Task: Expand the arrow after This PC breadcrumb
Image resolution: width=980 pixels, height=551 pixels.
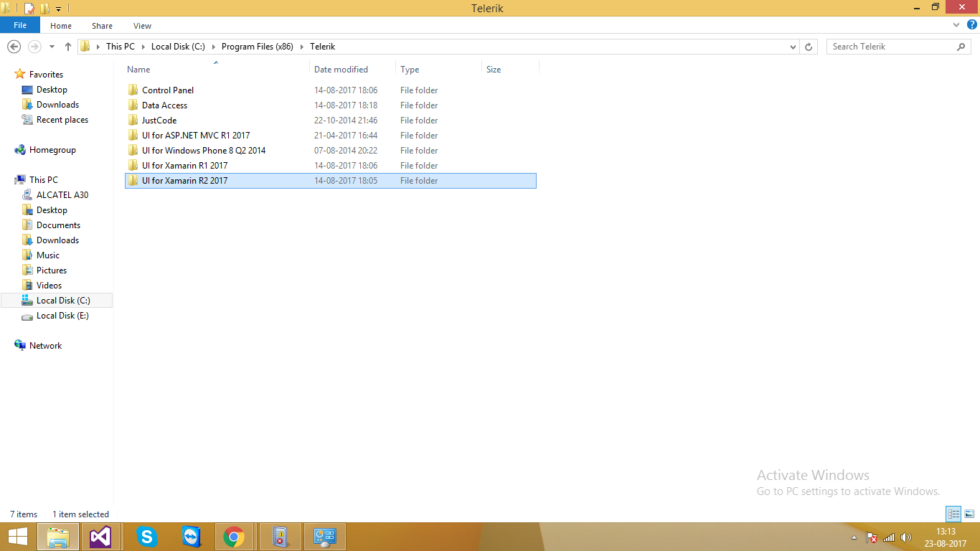Action: [143, 47]
